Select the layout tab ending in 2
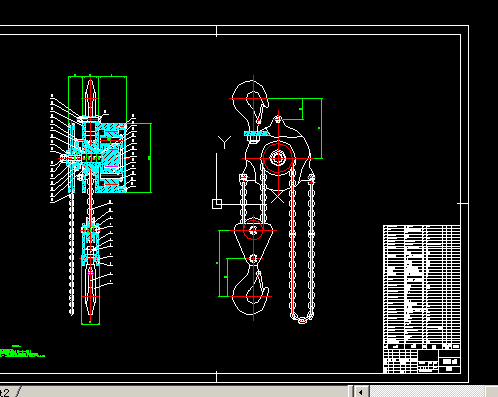498x397 pixels. [7, 392]
